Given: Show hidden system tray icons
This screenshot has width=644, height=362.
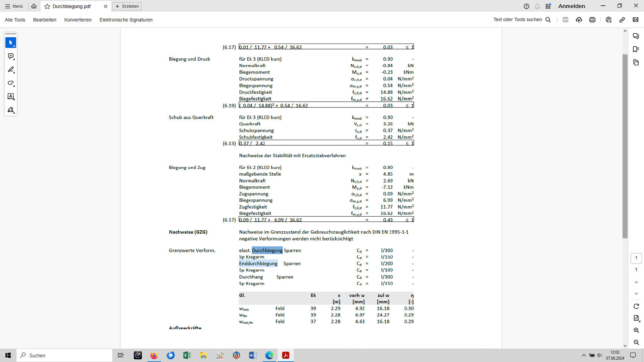Looking at the screenshot, I should click(583, 355).
